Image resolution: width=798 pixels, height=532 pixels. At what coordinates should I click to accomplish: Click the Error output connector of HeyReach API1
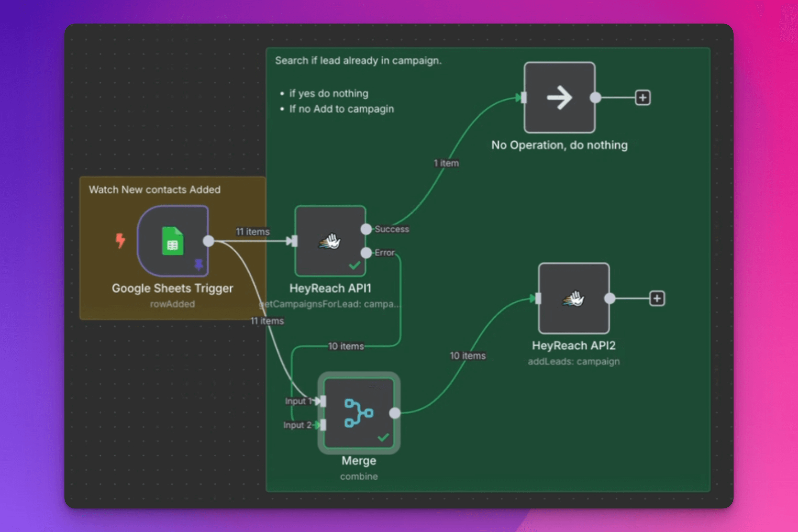pyautogui.click(x=366, y=253)
